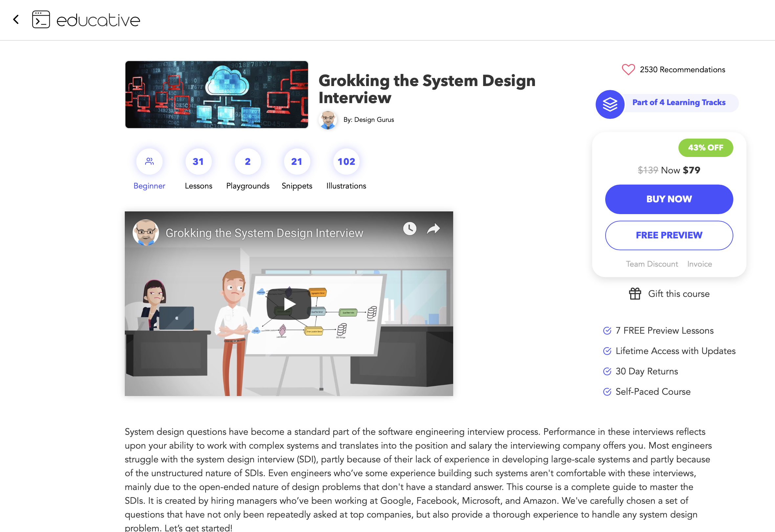Screen dimensions: 775x532
Task: Click the 31 Lessons counter
Action: (x=198, y=162)
